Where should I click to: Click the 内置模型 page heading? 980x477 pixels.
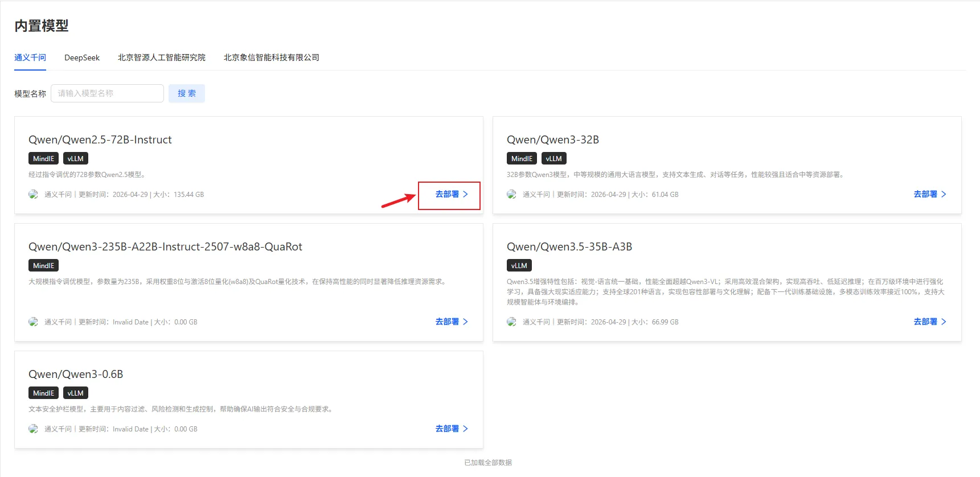click(42, 26)
